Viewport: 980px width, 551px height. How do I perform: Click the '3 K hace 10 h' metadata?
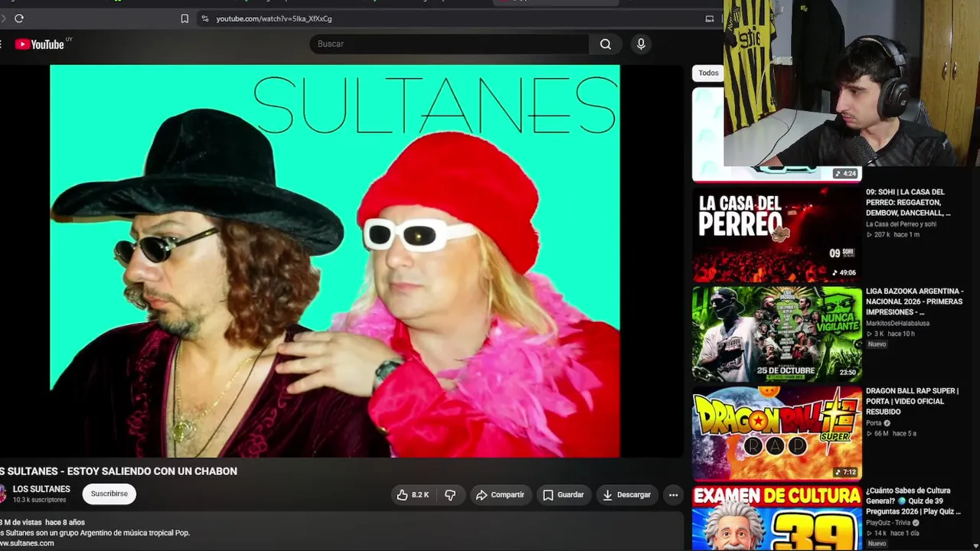pos(893,334)
